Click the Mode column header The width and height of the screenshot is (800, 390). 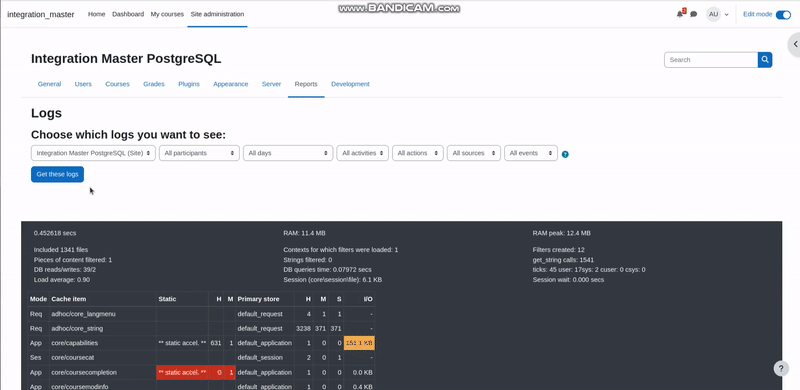[38, 299]
